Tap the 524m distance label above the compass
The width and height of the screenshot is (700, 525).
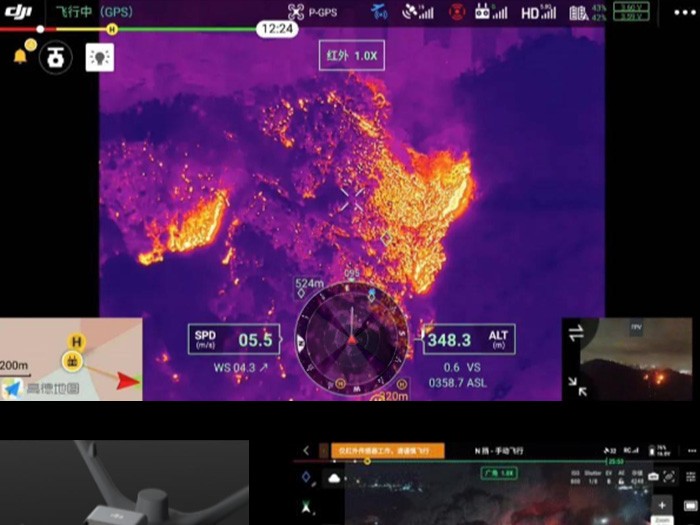click(309, 283)
